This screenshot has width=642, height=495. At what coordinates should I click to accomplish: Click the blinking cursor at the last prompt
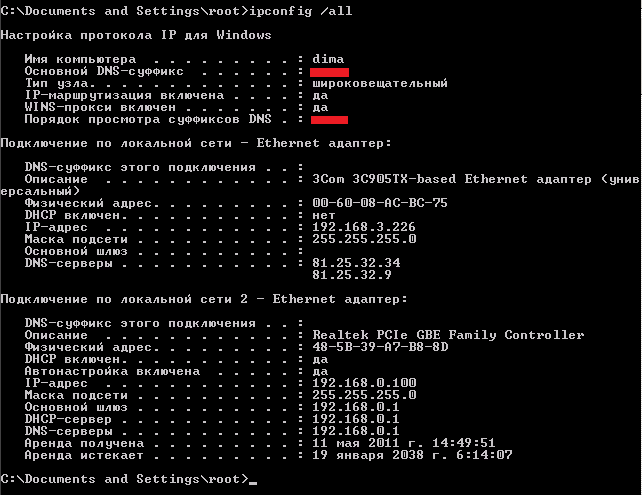tap(253, 482)
